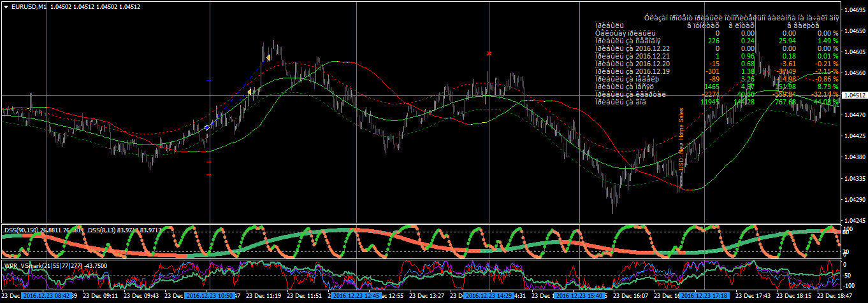Image resolution: width=868 pixels, height=303 pixels.
Task: Click the blue diamond entry marker
Action: point(206,128)
